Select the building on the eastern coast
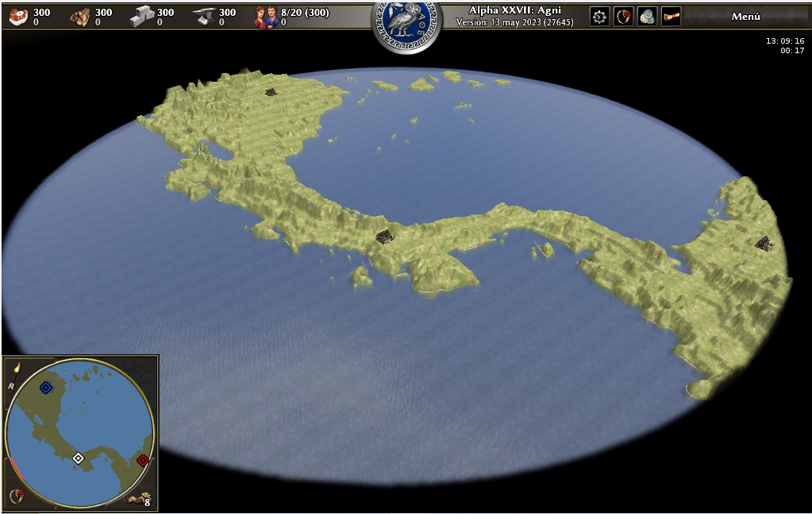This screenshot has height=514, width=812. [x=764, y=244]
